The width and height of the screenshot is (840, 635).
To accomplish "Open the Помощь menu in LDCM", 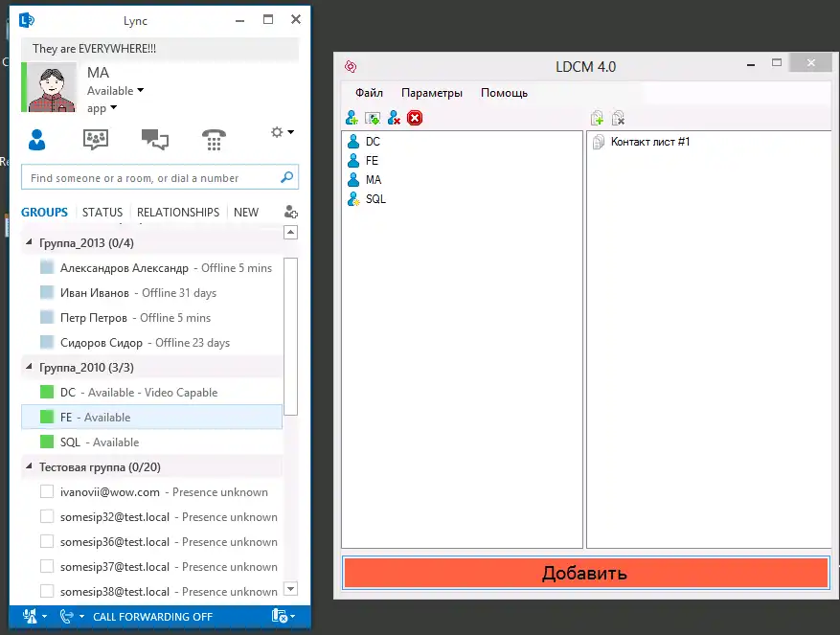I will point(504,93).
